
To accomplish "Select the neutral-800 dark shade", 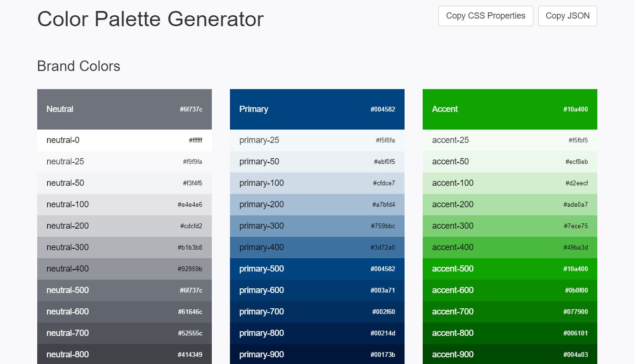I will [124, 354].
